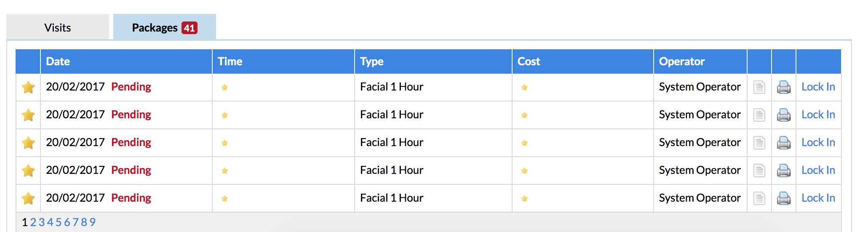Jump to page 9 of packages
The width and height of the screenshot is (868, 232).
coord(93,222)
